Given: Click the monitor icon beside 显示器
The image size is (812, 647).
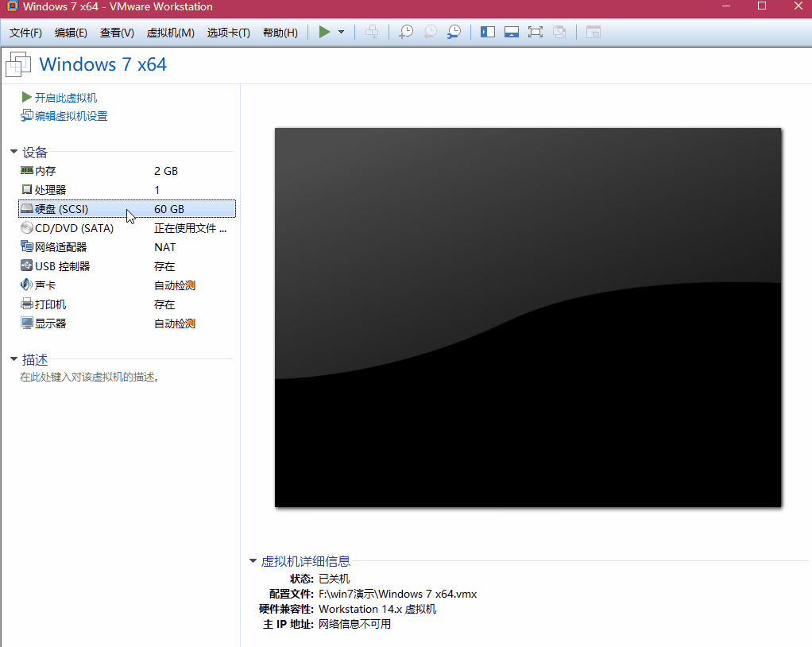Looking at the screenshot, I should (26, 323).
